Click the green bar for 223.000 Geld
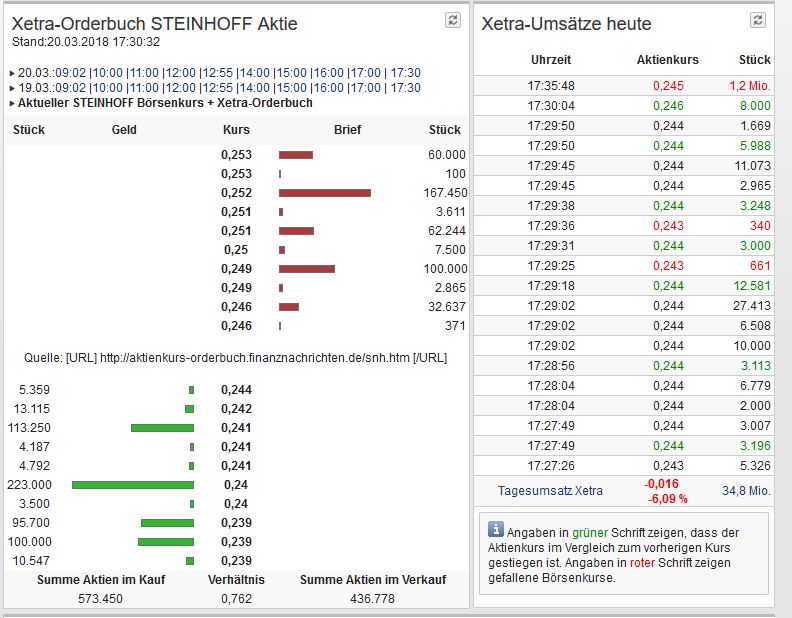This screenshot has height=618, width=792. coord(133,484)
